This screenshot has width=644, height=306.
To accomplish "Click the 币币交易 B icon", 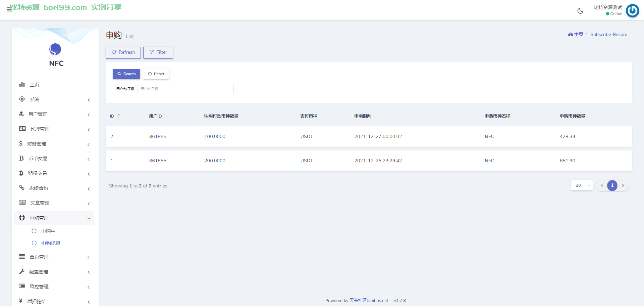I will (21, 158).
